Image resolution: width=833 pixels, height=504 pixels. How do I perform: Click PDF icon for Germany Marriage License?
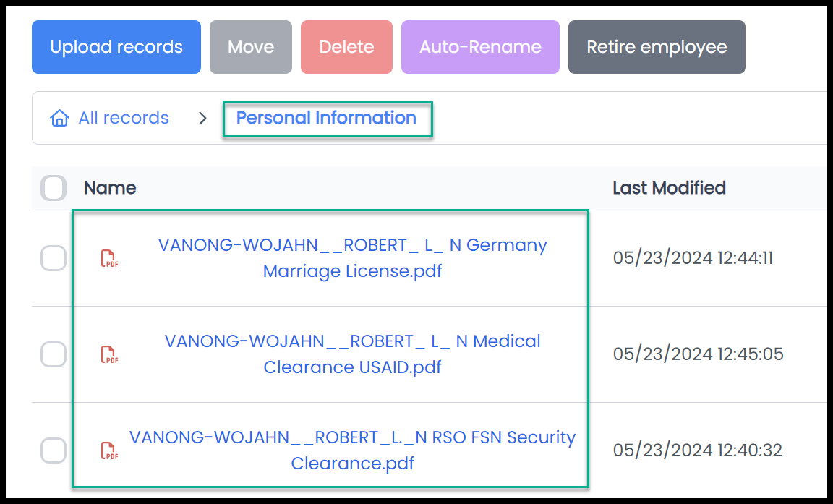click(x=109, y=258)
